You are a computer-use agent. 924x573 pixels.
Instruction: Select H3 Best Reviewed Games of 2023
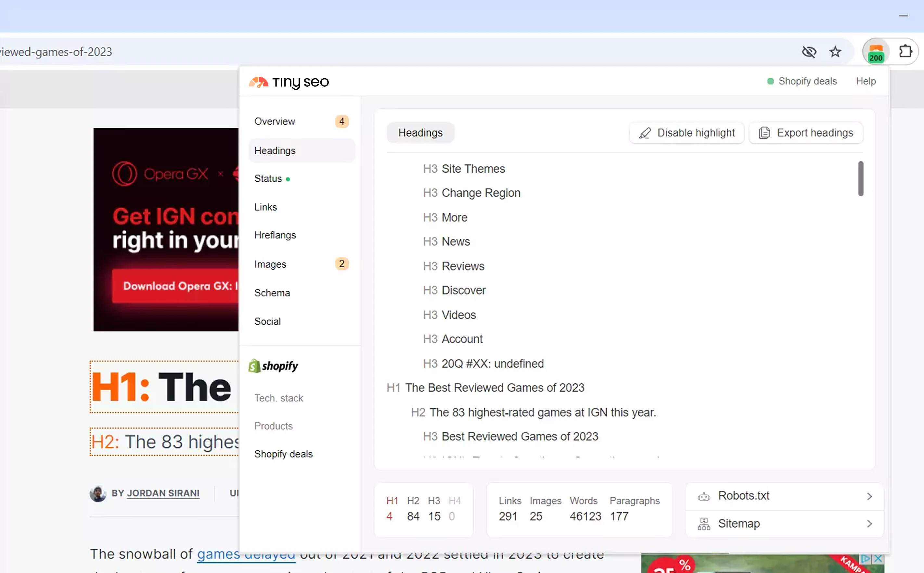(x=510, y=436)
